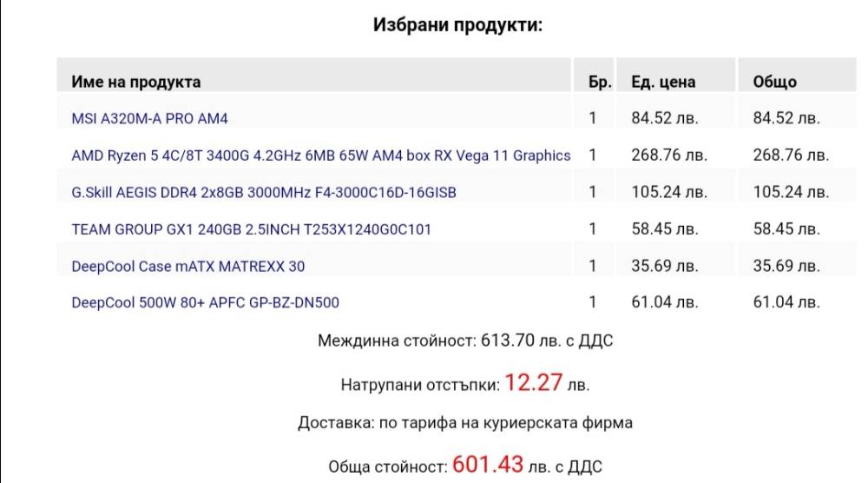Click the 'Име на продукта' column header

[135, 82]
